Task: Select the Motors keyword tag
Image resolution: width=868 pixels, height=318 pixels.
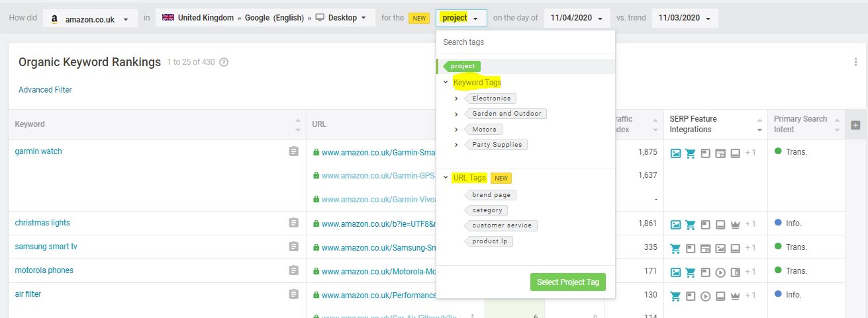Action: click(483, 129)
